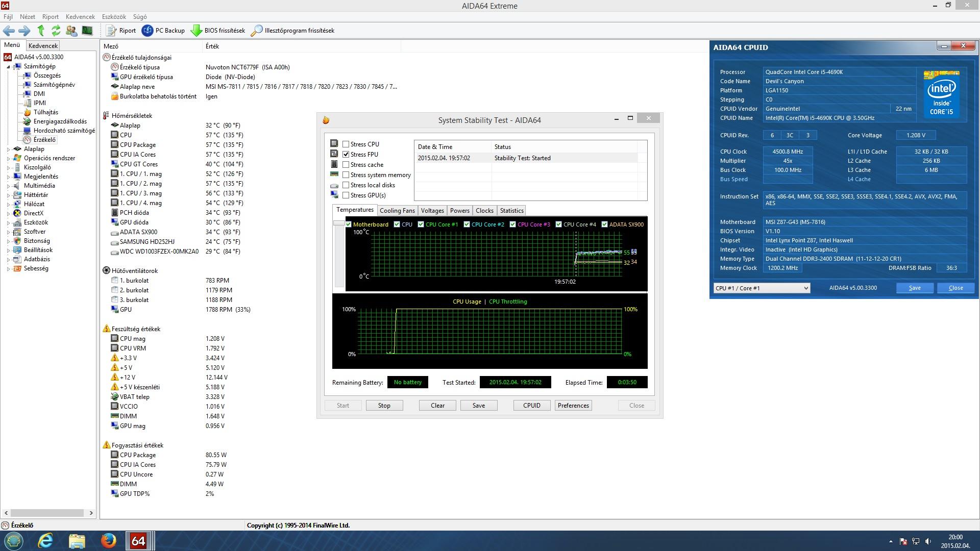Click the green Up arrow icon
The image size is (980, 551).
point(41,31)
